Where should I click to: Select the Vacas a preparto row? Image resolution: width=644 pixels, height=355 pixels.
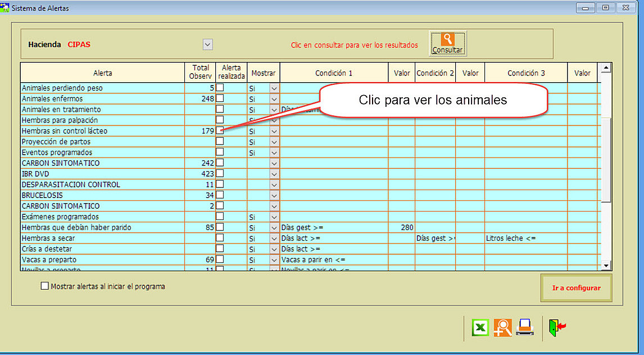click(x=101, y=260)
